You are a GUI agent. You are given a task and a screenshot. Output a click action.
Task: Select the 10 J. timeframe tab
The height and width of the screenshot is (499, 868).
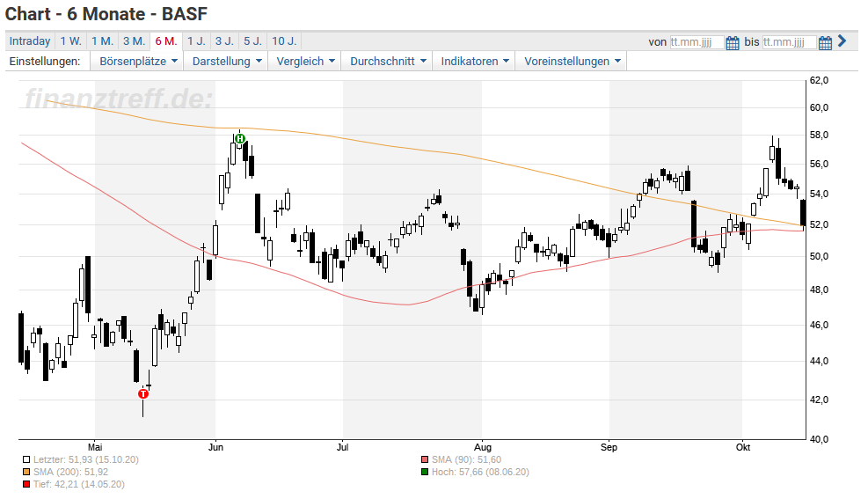tap(285, 41)
